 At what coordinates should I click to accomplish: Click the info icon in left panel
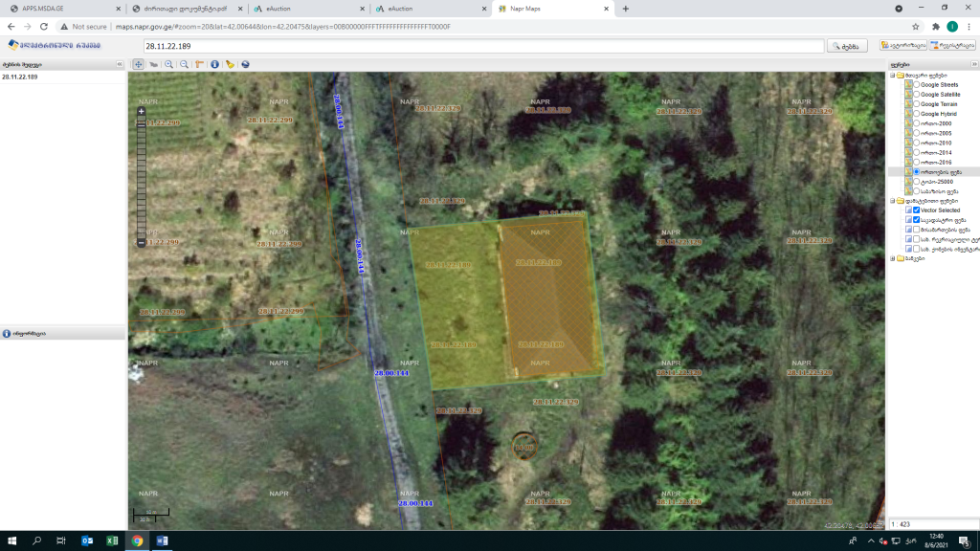coord(7,334)
